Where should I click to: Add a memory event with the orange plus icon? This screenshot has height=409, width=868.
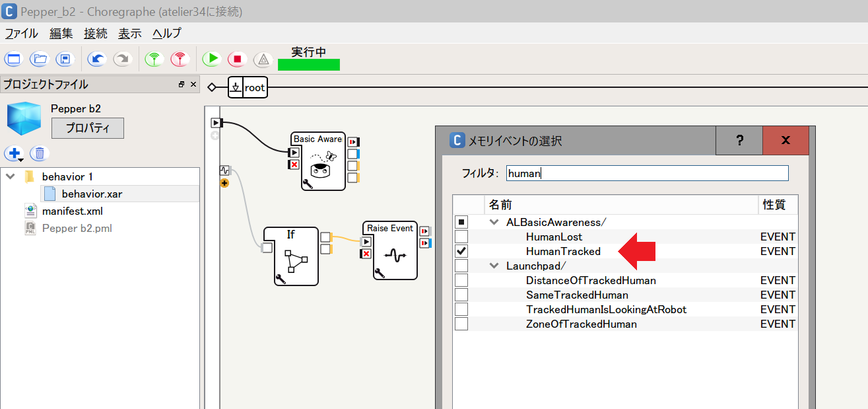(x=224, y=183)
